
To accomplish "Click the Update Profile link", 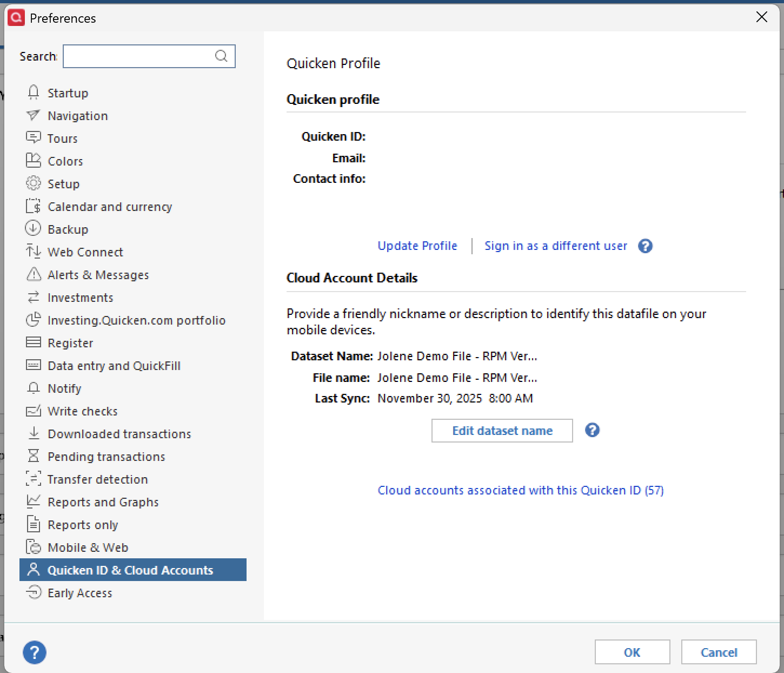I will (x=417, y=246).
